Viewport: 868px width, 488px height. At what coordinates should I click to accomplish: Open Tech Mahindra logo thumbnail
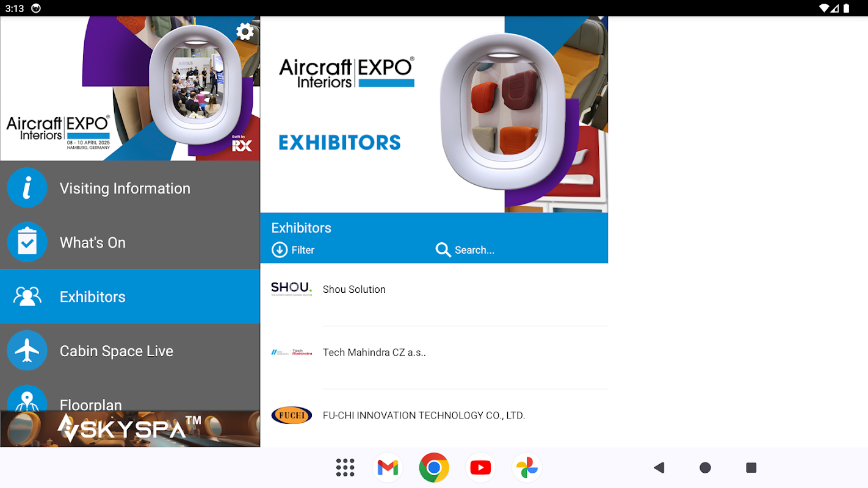(291, 352)
